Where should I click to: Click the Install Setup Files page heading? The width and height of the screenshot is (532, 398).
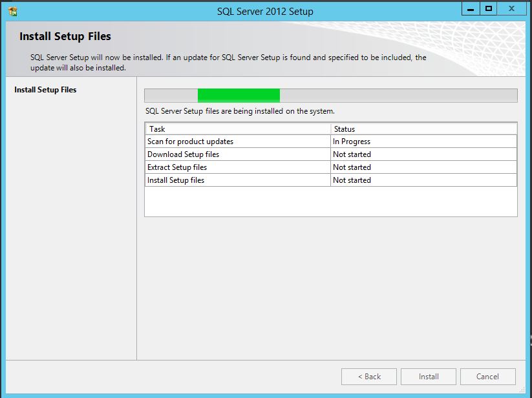65,37
